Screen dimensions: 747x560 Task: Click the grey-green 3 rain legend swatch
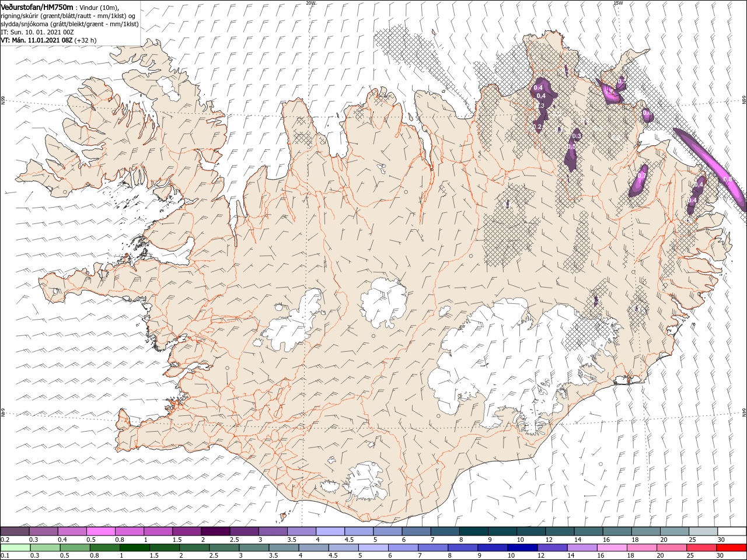click(254, 548)
